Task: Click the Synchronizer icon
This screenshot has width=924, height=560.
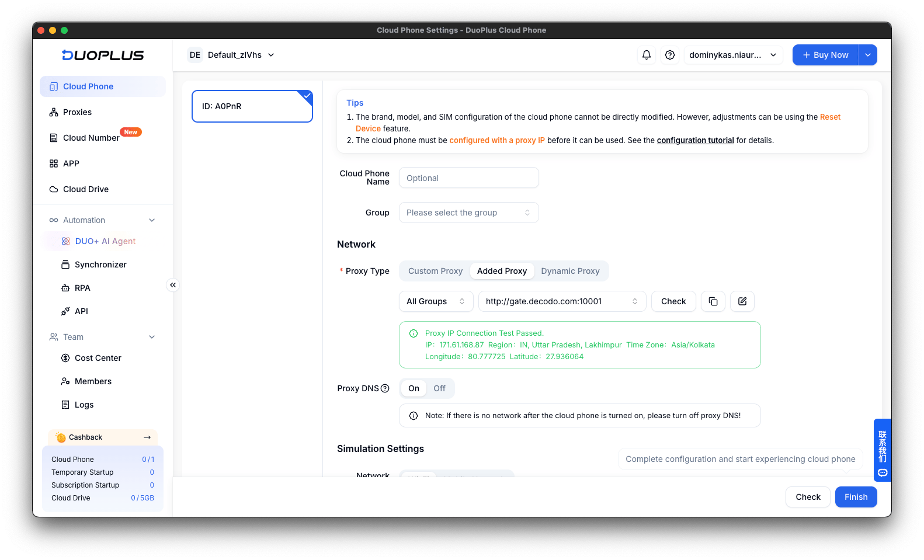Action: click(65, 265)
